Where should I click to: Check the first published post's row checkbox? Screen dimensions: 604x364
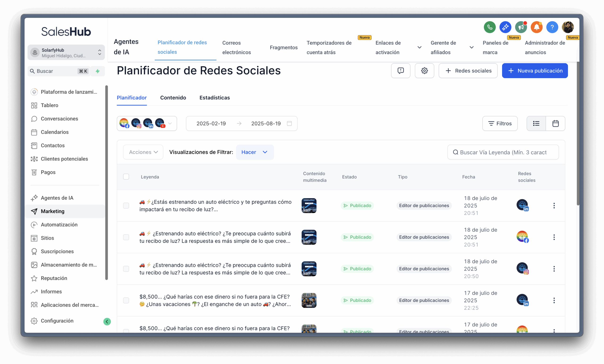click(x=126, y=206)
